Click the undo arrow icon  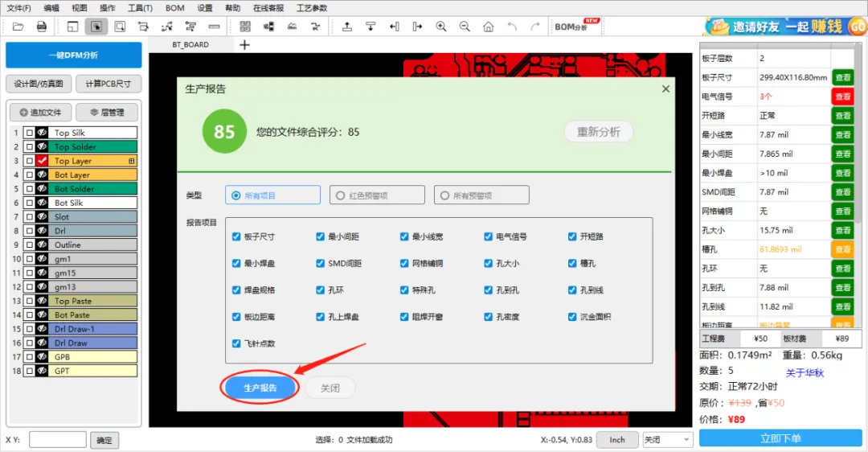[512, 27]
